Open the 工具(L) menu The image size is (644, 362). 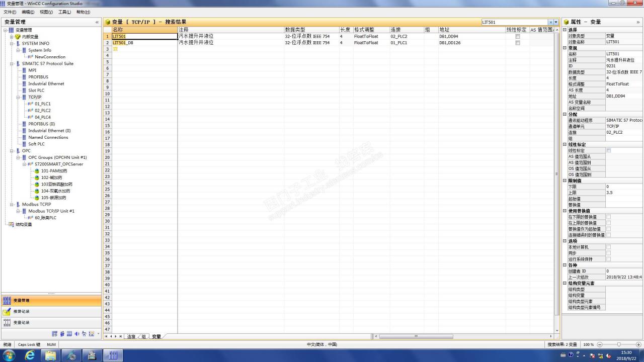(64, 12)
